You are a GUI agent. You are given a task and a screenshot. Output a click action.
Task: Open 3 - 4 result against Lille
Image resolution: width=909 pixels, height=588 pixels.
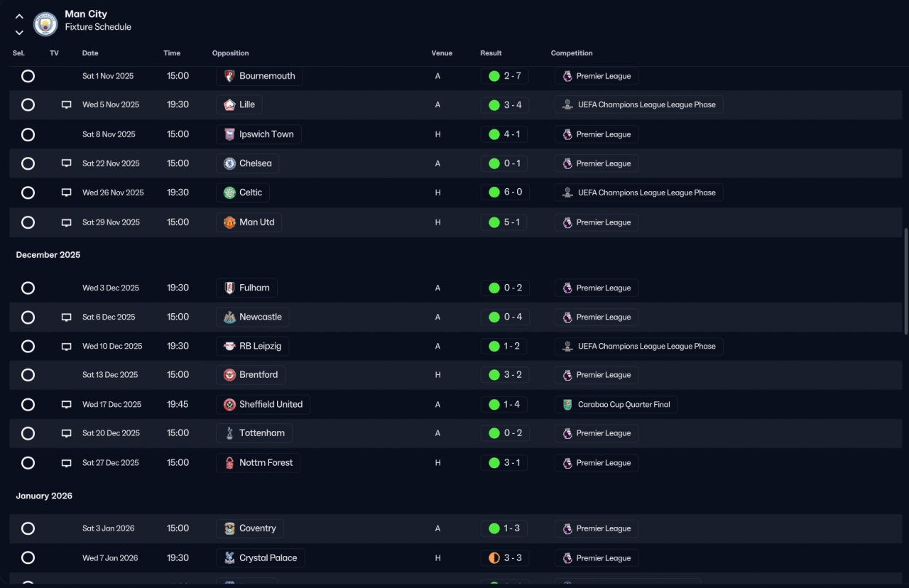coord(504,105)
